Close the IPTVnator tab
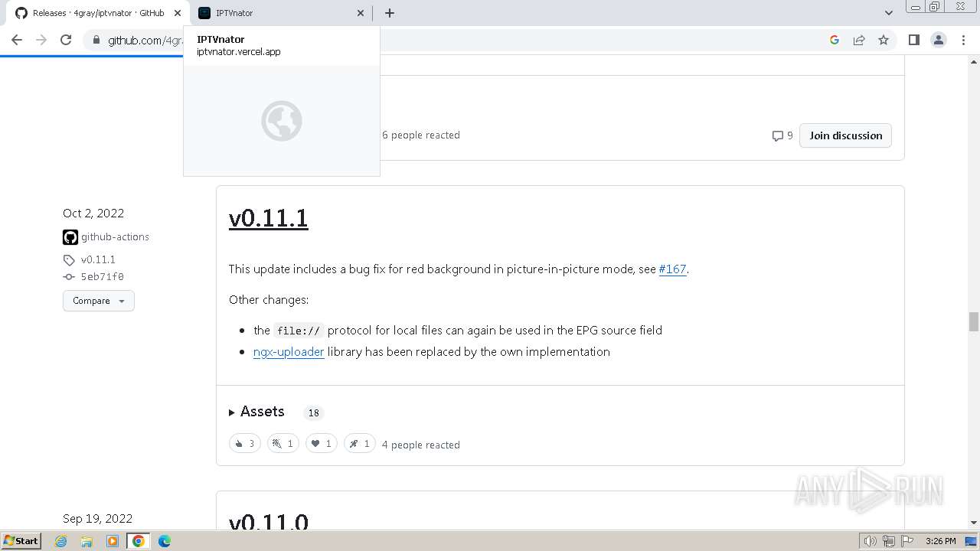 [x=361, y=13]
